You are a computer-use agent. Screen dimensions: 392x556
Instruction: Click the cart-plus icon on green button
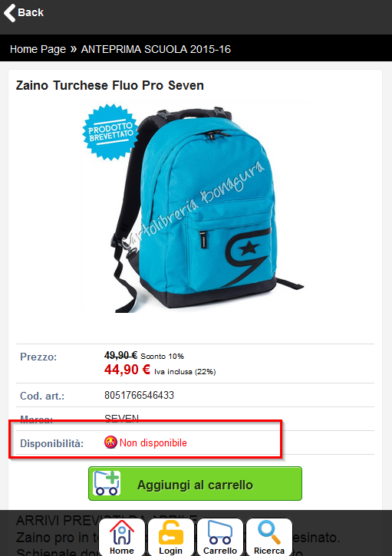(107, 483)
